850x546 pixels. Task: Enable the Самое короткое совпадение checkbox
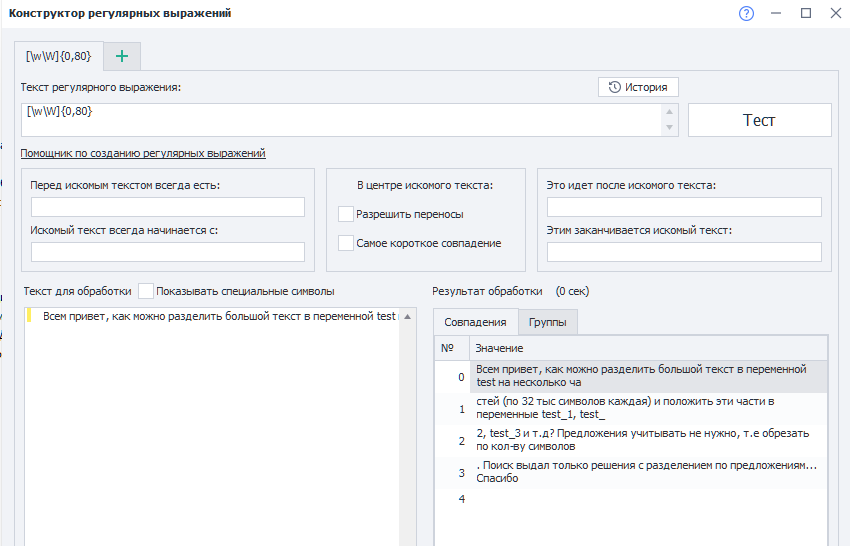346,243
